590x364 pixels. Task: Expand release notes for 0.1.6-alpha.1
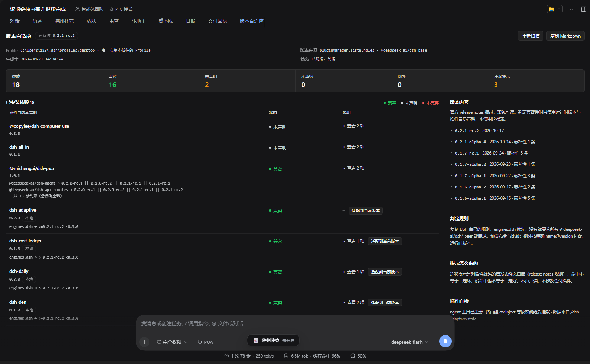pyautogui.click(x=493, y=198)
